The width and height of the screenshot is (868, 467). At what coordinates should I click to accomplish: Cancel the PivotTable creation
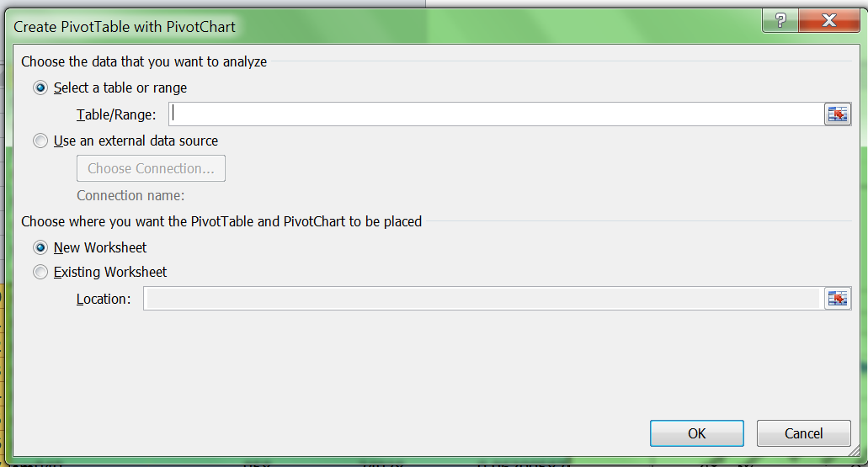click(x=804, y=433)
